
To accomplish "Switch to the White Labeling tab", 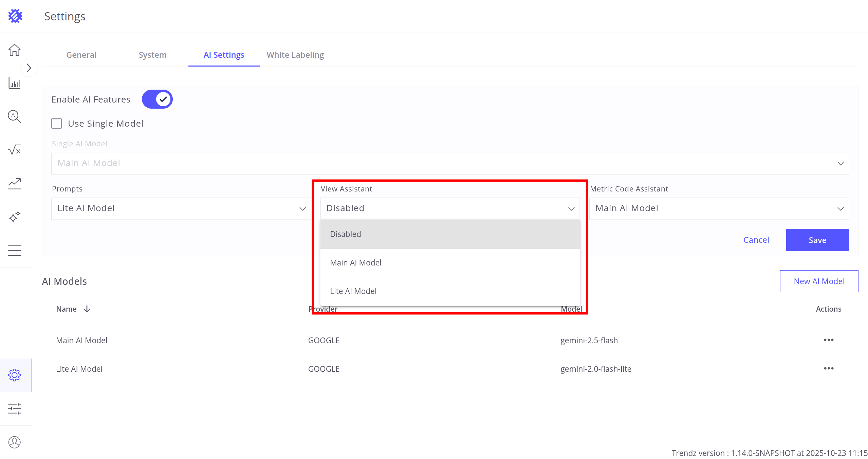I will click(295, 55).
